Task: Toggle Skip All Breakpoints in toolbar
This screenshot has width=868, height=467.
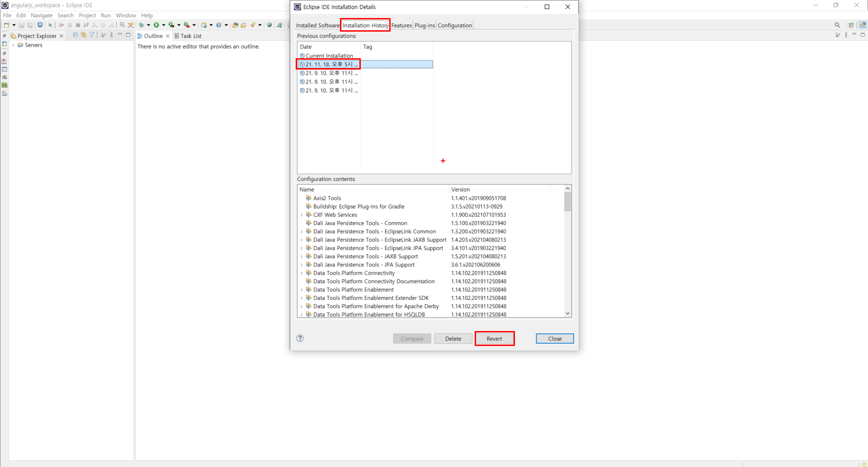Action: pyautogui.click(x=50, y=25)
